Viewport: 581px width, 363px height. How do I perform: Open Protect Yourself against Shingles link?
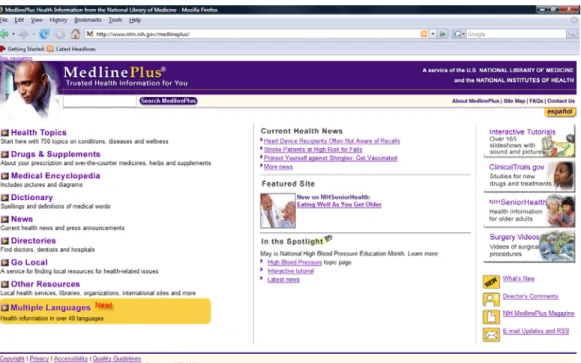point(331,158)
